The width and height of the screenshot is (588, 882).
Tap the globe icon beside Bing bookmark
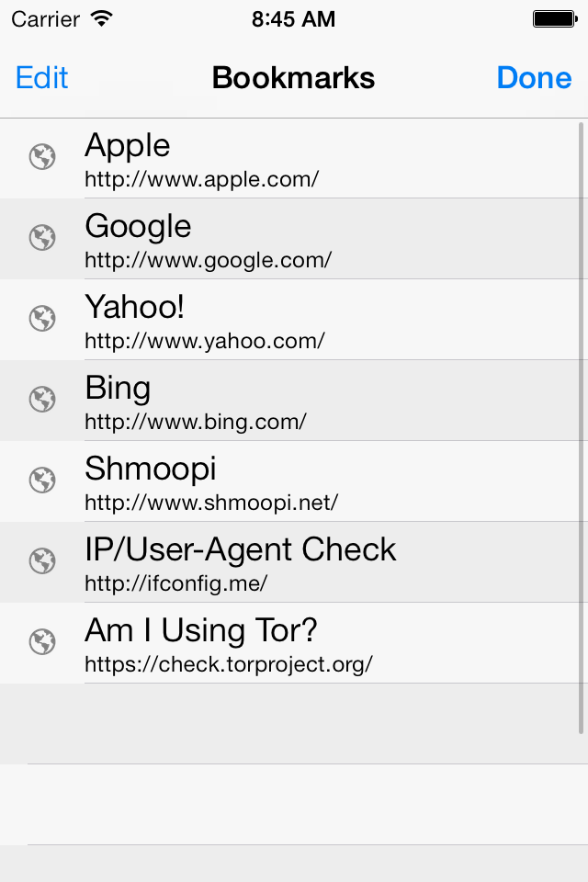[42, 400]
